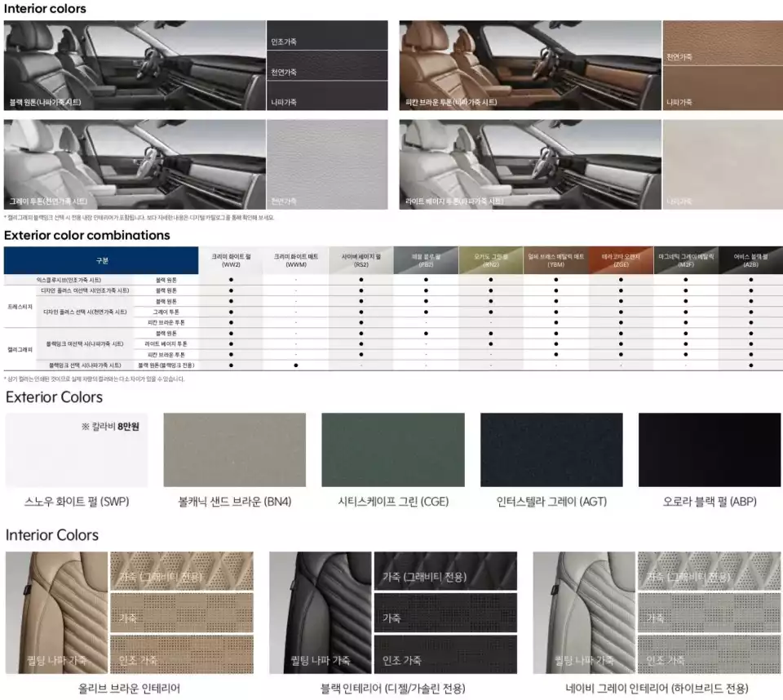
Task: Click the 프레스티지 trim row label
Action: click(20, 307)
